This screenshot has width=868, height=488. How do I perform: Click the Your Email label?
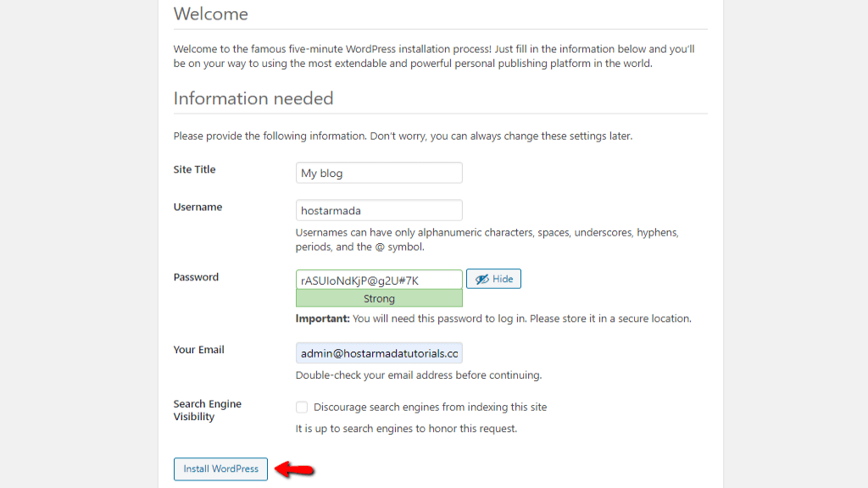198,350
